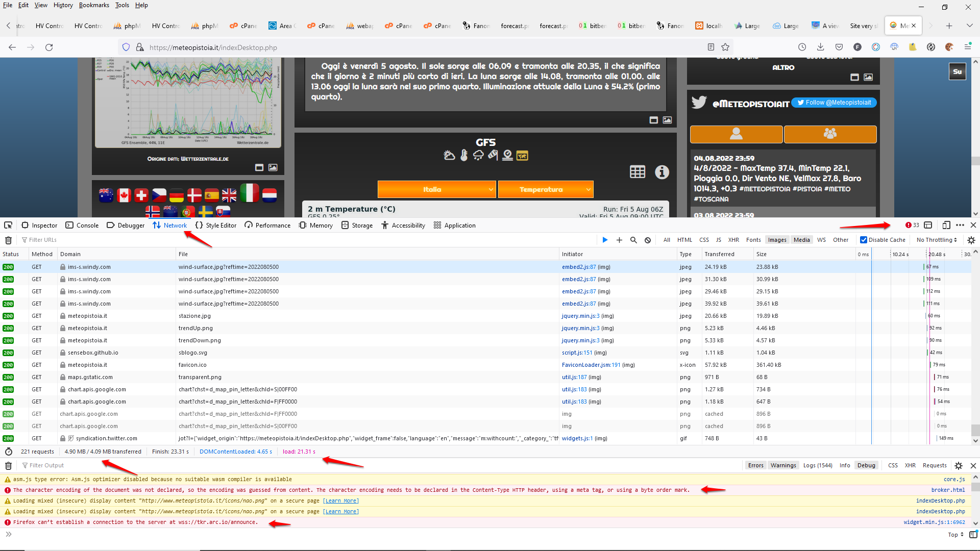980x551 pixels.
Task: Bookmark this page with star icon
Action: pos(725,47)
